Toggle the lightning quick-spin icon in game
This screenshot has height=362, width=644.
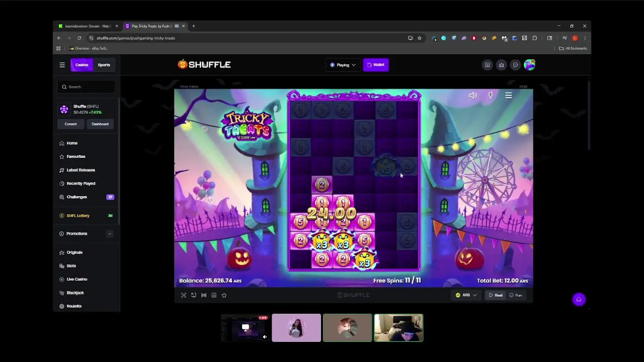(491, 96)
